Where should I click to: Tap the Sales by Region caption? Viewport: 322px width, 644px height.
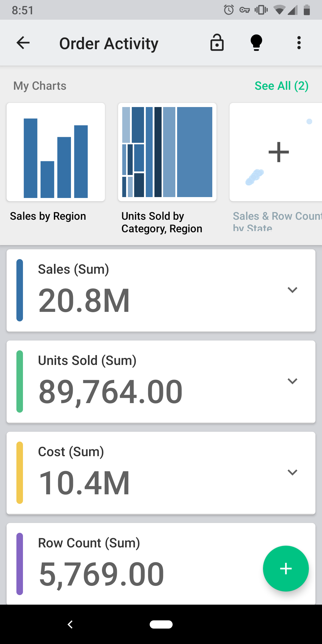(x=48, y=216)
